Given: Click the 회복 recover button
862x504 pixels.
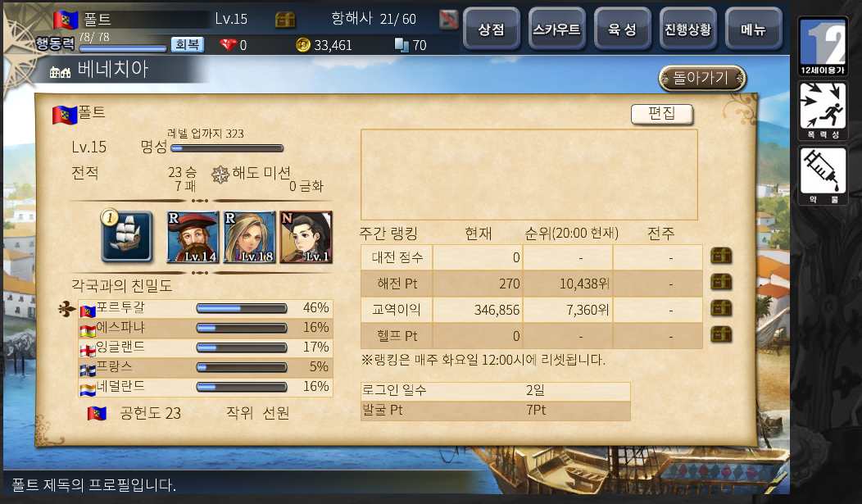Looking at the screenshot, I should [188, 44].
